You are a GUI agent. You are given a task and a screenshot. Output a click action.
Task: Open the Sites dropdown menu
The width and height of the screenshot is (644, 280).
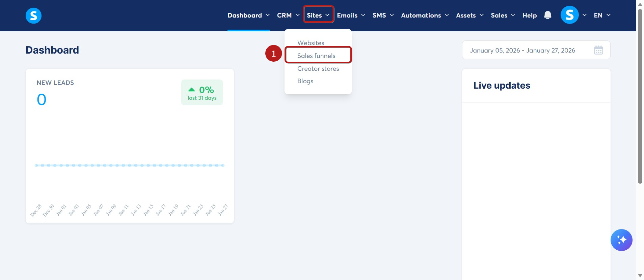[318, 15]
